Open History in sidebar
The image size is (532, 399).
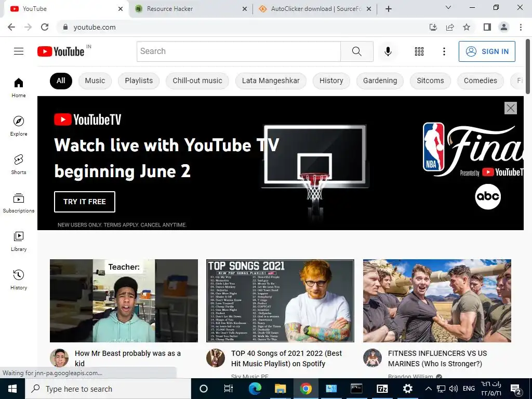click(x=19, y=280)
